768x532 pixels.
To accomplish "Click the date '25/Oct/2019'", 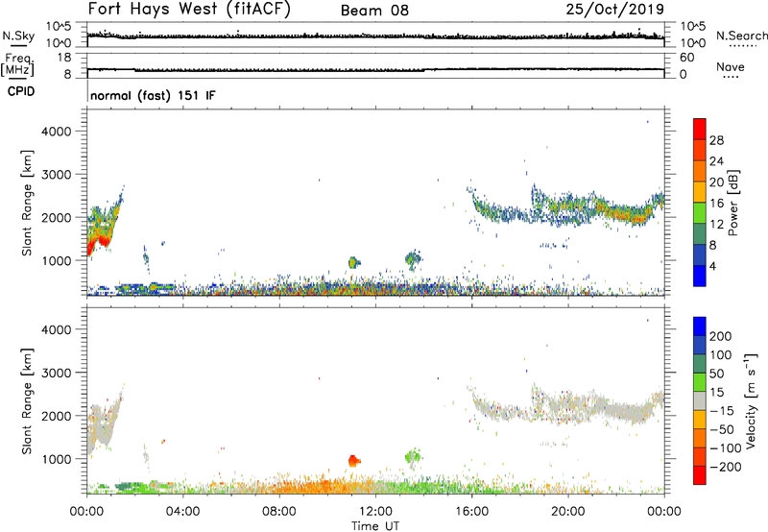I will [615, 10].
